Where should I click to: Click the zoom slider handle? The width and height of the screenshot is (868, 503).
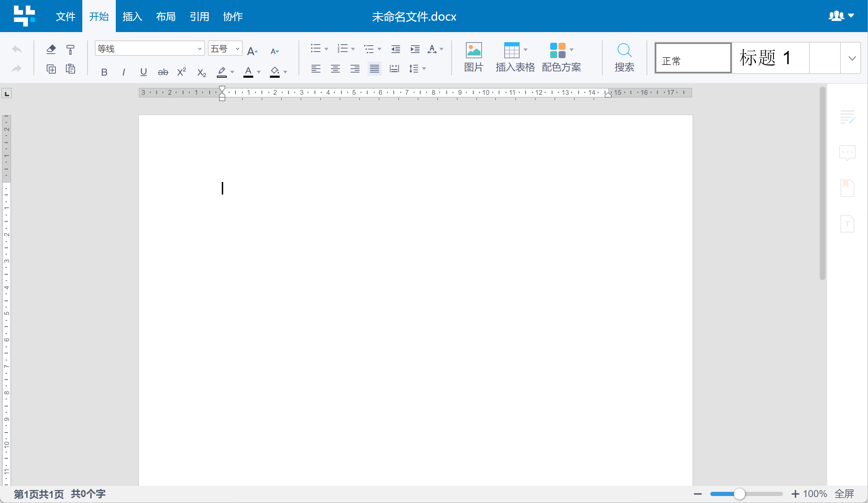(739, 494)
